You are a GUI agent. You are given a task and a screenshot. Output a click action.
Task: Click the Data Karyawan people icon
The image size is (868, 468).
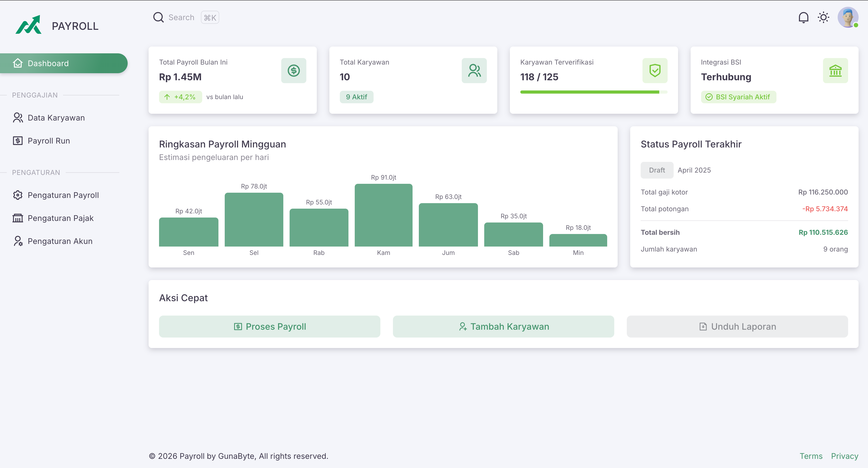tap(18, 118)
